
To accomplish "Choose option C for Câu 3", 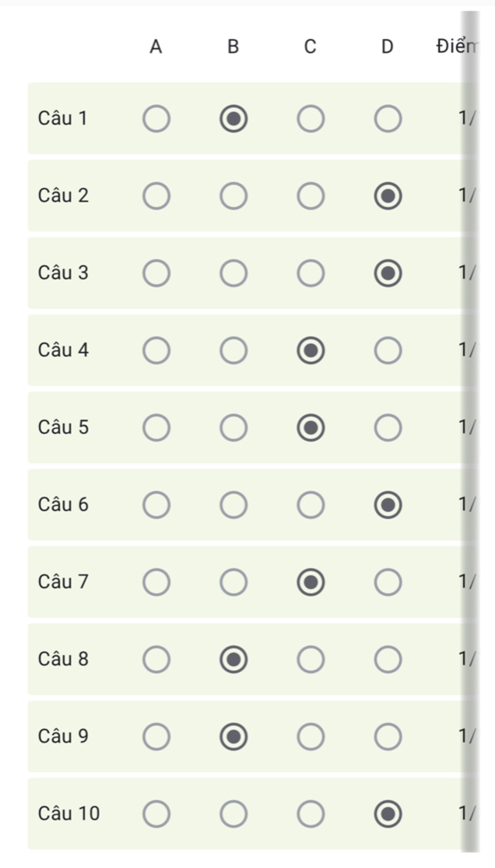I will pyautogui.click(x=310, y=273).
